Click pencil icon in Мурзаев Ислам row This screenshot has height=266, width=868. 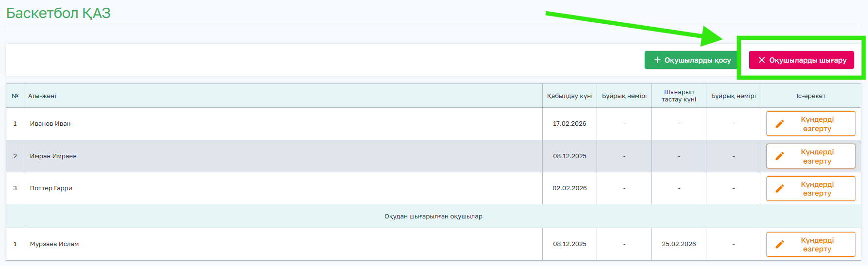[780, 244]
